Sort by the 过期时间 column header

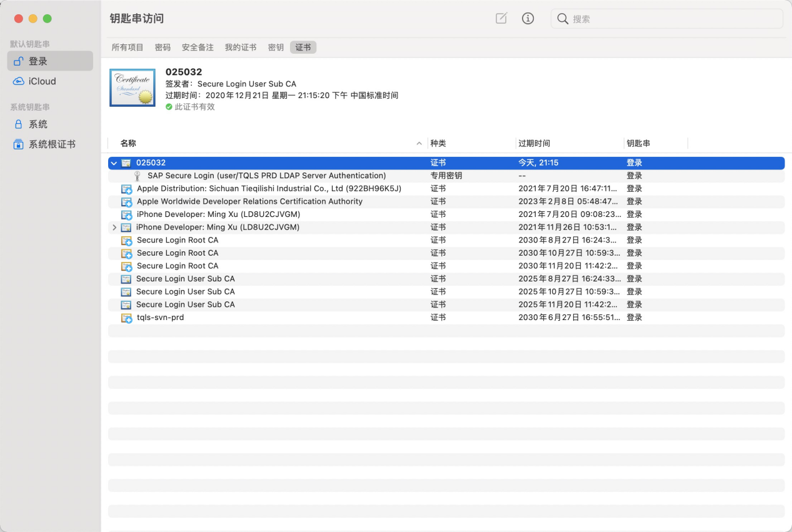(534, 144)
